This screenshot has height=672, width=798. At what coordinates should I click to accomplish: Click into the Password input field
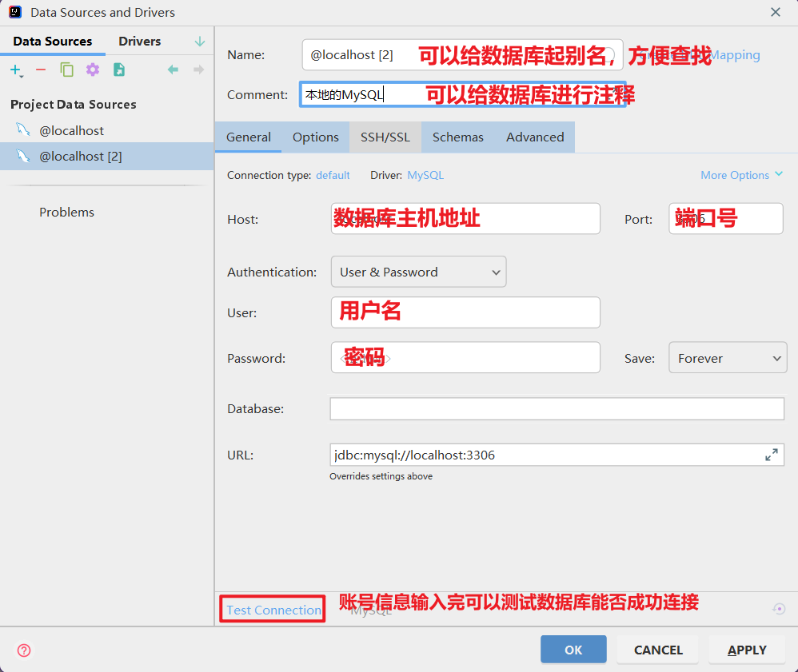click(465, 357)
